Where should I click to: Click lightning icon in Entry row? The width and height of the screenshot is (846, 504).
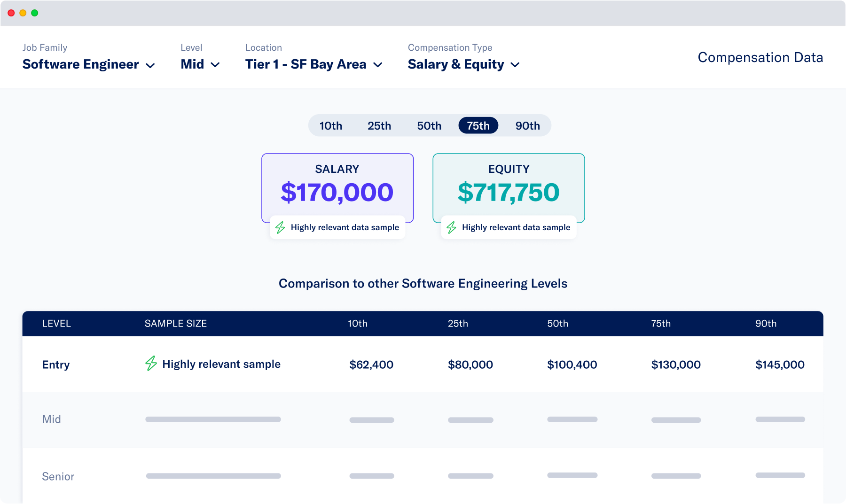tap(151, 364)
